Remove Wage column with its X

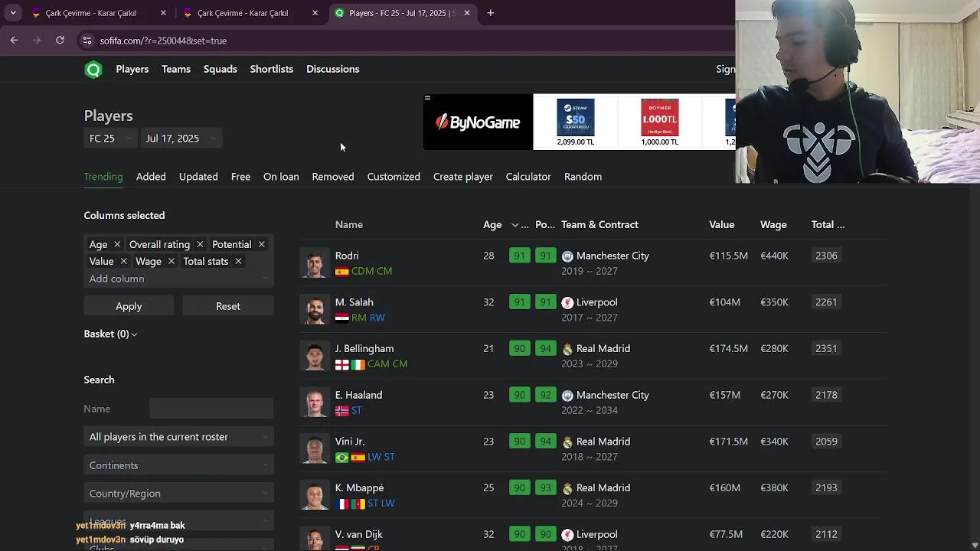(x=171, y=261)
